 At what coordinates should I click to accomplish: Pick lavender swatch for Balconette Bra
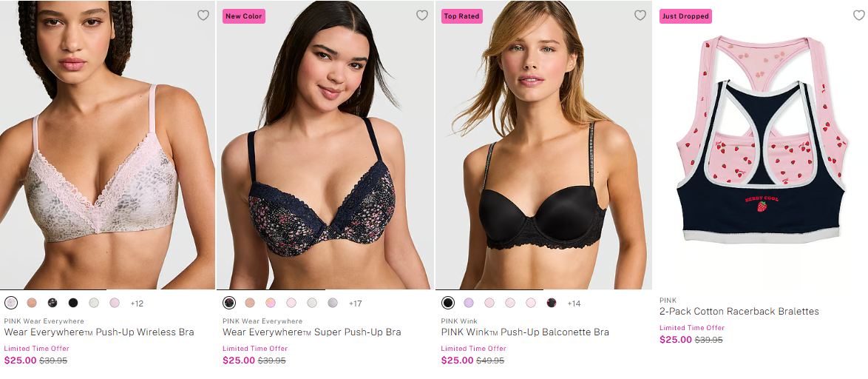tap(469, 303)
